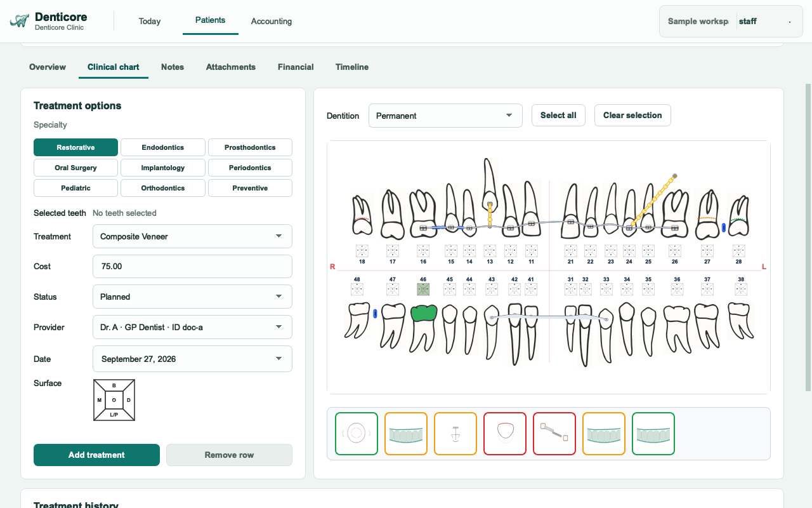
Task: Select tooth 28 in the upper chart
Action: coord(738,216)
